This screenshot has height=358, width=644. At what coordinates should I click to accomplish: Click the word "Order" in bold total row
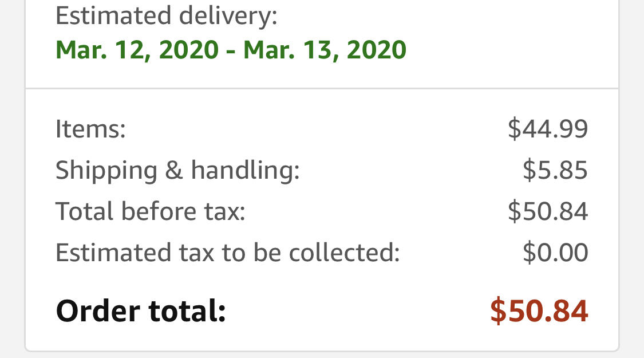coord(98,310)
